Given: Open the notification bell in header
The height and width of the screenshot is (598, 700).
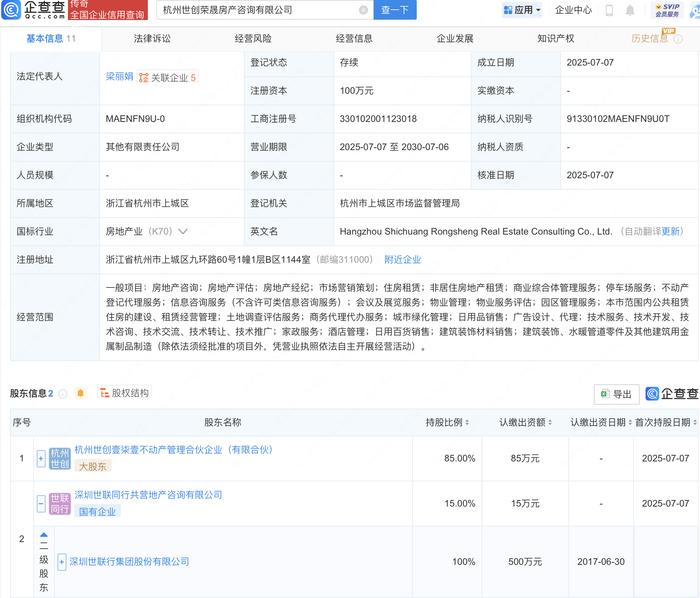Looking at the screenshot, I should point(629,10).
